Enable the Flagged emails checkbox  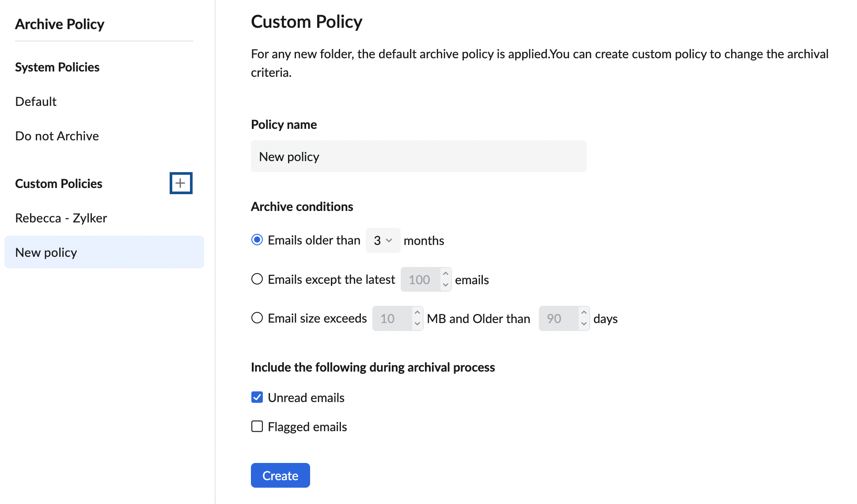[257, 426]
